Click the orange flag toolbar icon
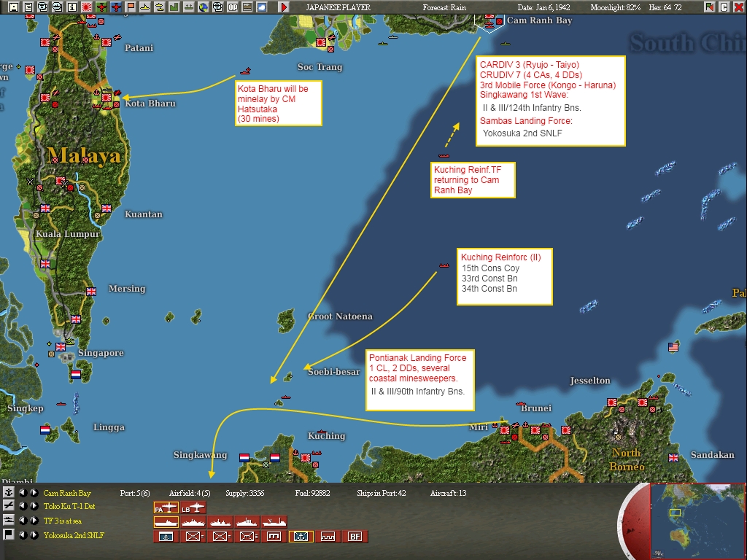The height and width of the screenshot is (560, 747). [130, 7]
